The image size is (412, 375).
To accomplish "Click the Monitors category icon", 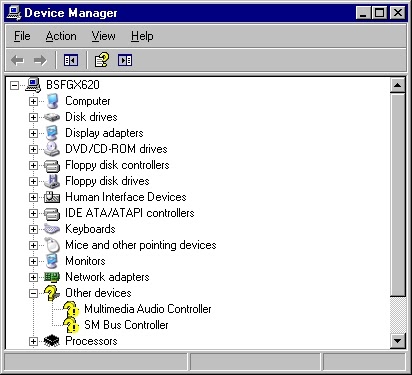I will click(x=52, y=261).
